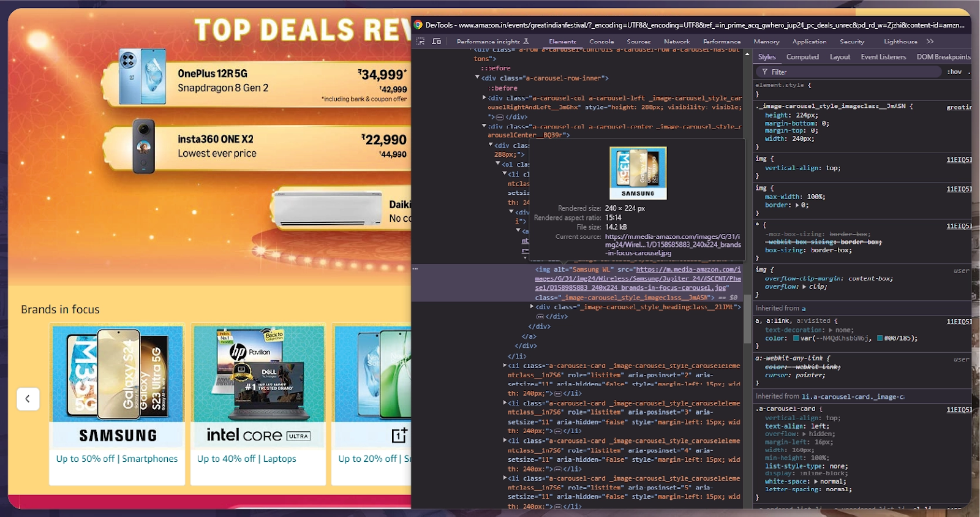Open the Up to 40% off Laptops link
This screenshot has height=517, width=980.
246,459
